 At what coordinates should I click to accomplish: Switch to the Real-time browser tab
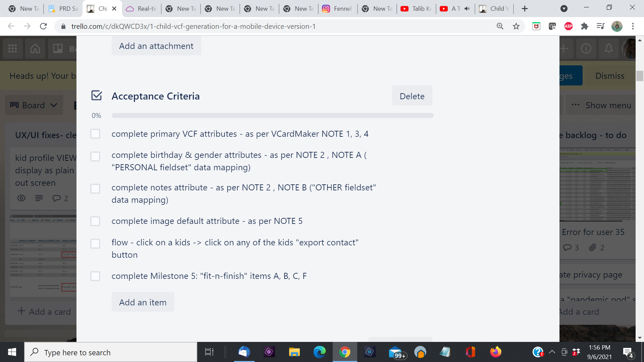pos(142,9)
